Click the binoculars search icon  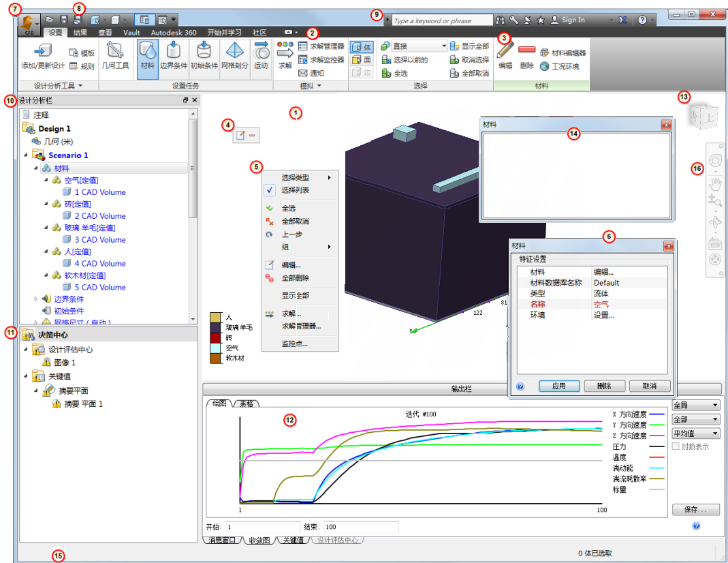click(x=500, y=20)
